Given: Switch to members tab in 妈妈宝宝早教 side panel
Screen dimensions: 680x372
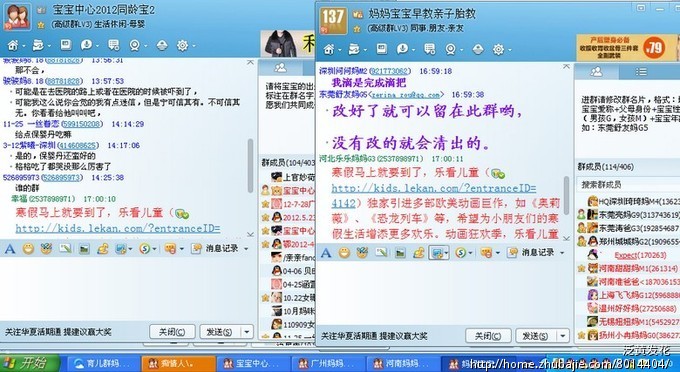Looking at the screenshot, I should [x=597, y=72].
